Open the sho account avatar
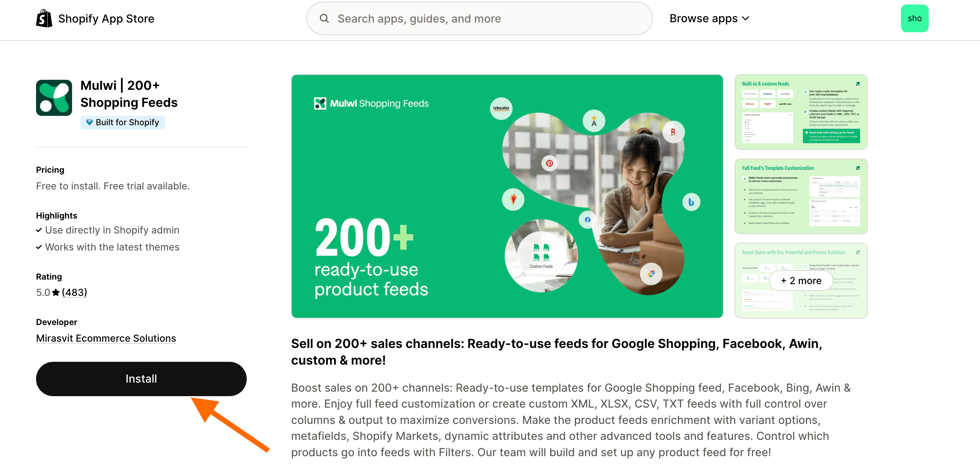980x469 pixels. [915, 18]
